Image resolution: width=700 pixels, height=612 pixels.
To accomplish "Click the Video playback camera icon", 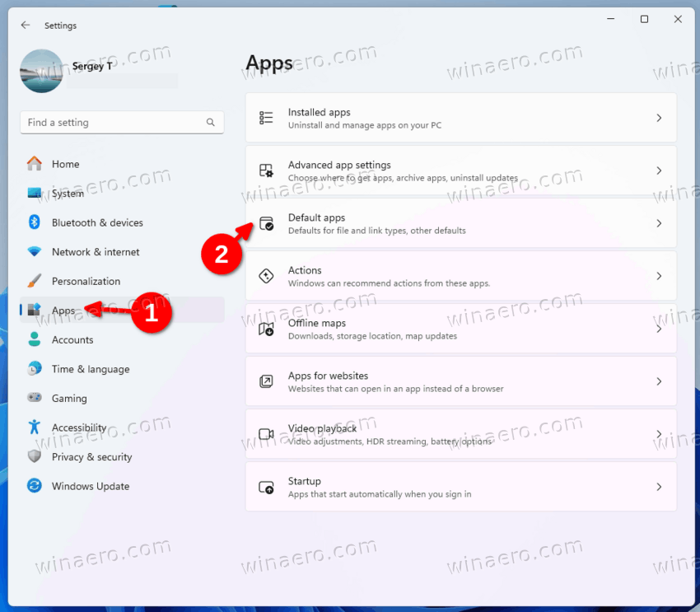I will (x=266, y=434).
